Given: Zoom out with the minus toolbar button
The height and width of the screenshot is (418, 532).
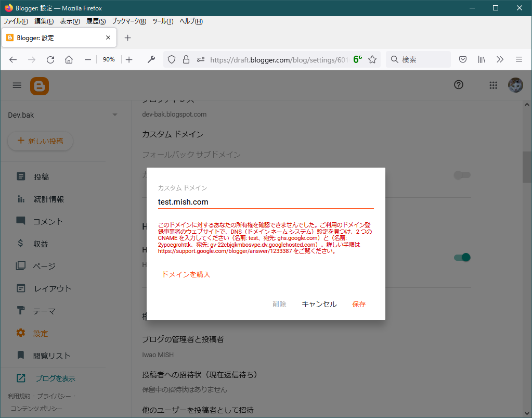Looking at the screenshot, I should tap(88, 60).
